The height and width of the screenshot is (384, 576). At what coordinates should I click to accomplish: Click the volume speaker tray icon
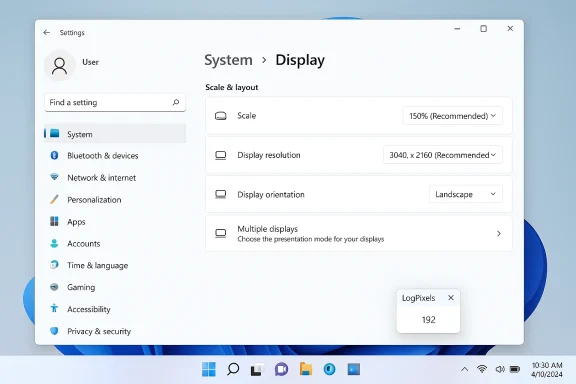(x=500, y=369)
